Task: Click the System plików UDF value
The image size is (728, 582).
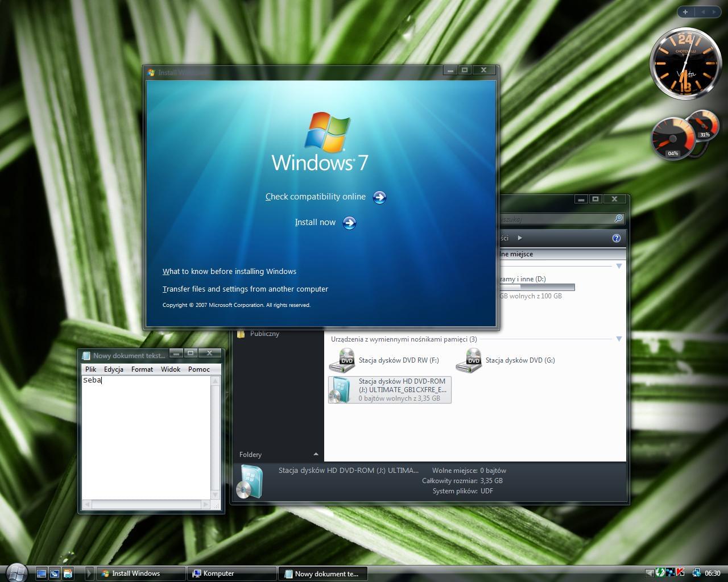Action: pyautogui.click(x=487, y=490)
